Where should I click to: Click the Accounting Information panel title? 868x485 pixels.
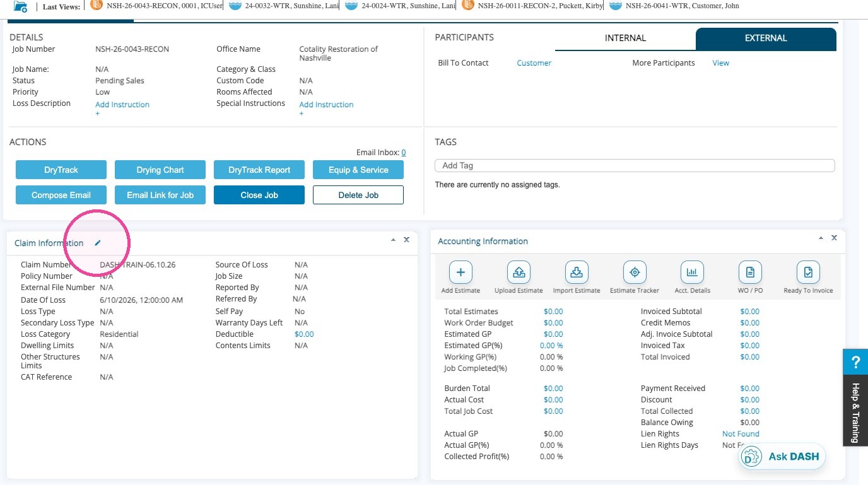coord(483,242)
